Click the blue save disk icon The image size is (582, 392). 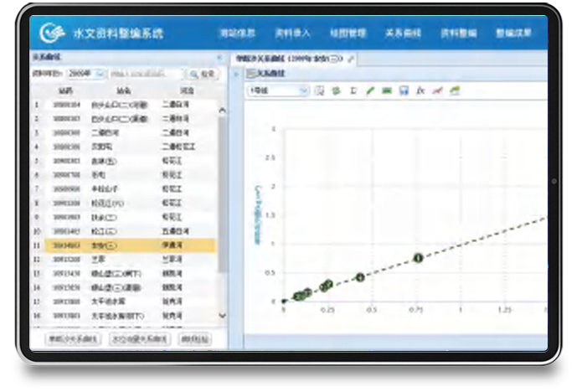click(404, 90)
